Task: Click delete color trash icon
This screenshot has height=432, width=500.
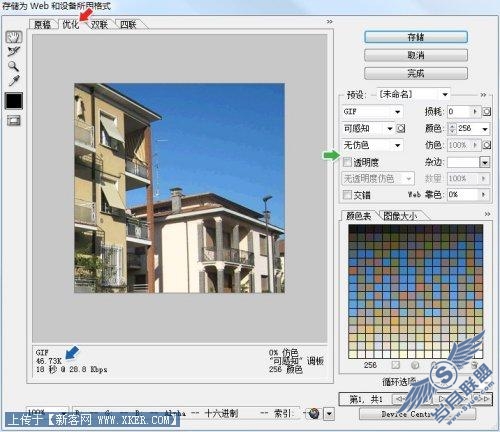Action: click(x=474, y=365)
